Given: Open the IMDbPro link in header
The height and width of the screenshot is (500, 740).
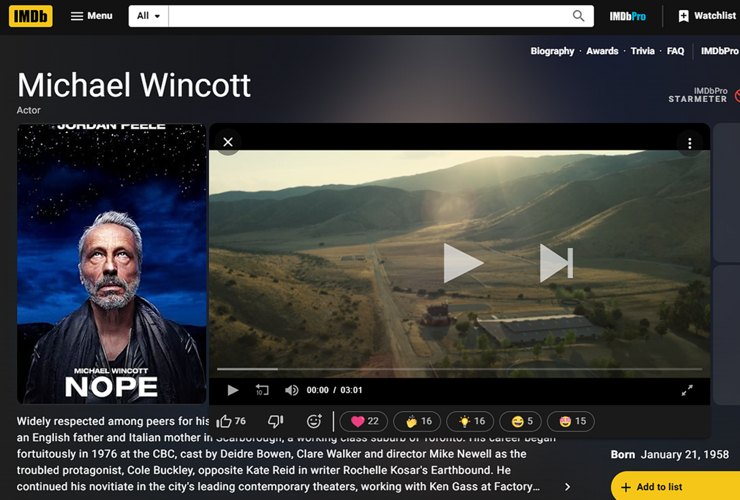Looking at the screenshot, I should coord(628,17).
